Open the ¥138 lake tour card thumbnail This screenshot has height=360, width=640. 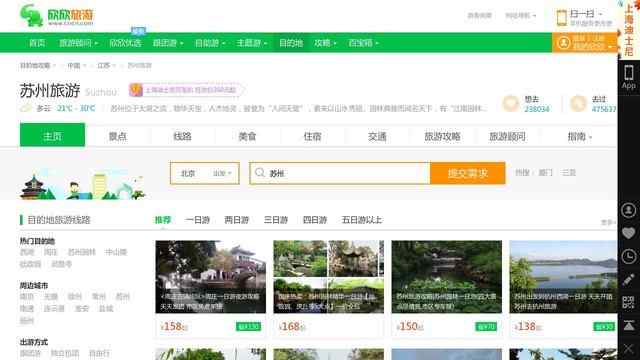pos(563,277)
